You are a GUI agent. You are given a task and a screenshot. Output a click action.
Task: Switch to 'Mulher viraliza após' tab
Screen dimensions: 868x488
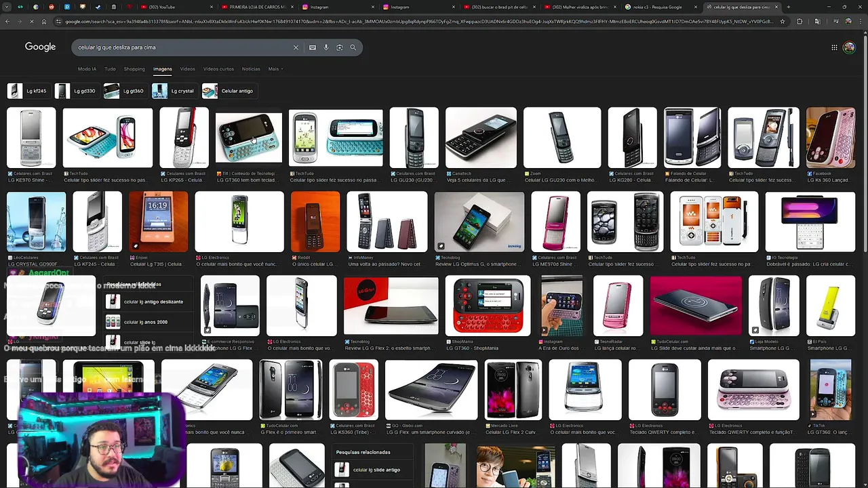point(579,7)
